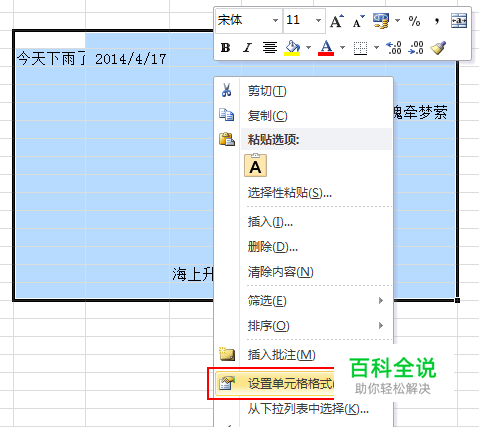Open the font size 11 dropdown
The height and width of the screenshot is (427, 479).
(x=318, y=21)
